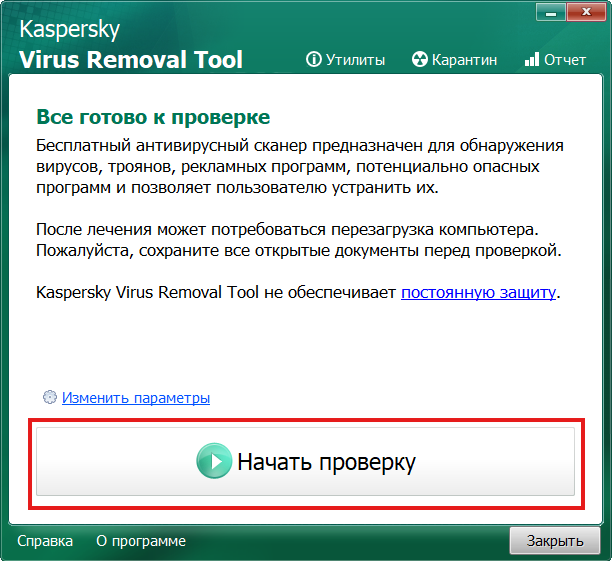Click the heading Все готово к проверке
612x561 pixels.
pyautogui.click(x=153, y=117)
